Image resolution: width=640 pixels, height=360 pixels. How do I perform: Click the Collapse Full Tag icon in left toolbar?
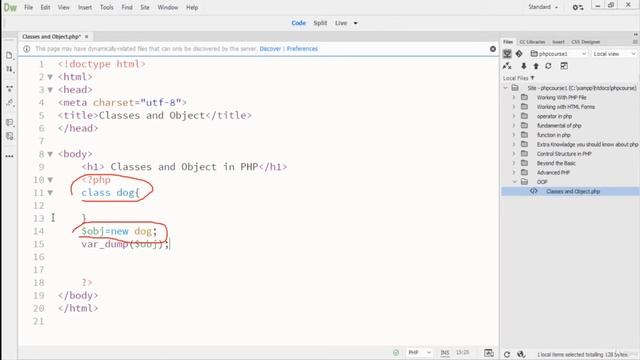pyautogui.click(x=9, y=89)
